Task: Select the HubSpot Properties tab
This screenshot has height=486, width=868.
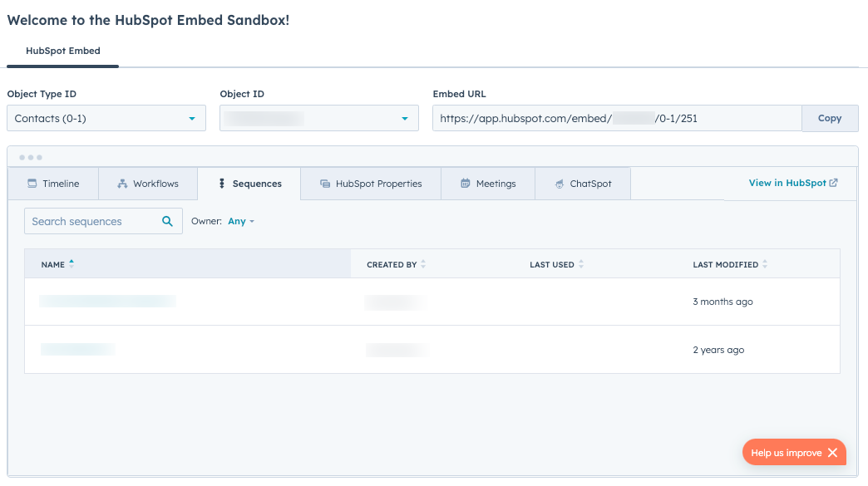Action: click(370, 184)
